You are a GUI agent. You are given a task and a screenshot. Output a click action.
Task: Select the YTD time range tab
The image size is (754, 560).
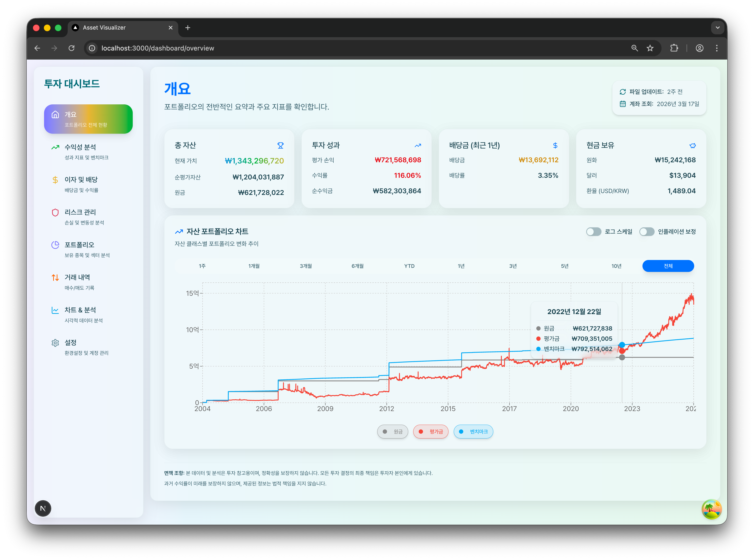[409, 266]
